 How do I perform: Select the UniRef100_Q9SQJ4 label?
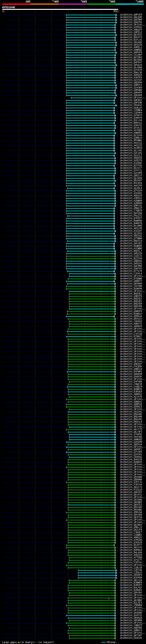pos(131,65)
